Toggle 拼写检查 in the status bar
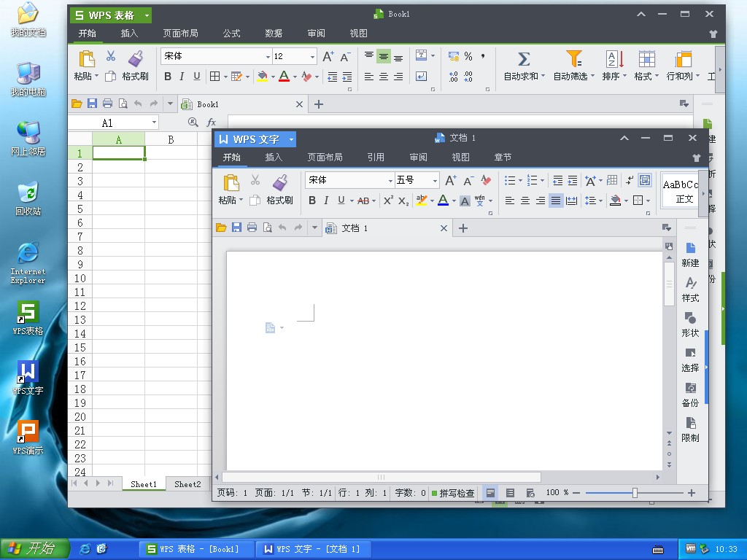Screen dimensions: 747x560 point(453,493)
